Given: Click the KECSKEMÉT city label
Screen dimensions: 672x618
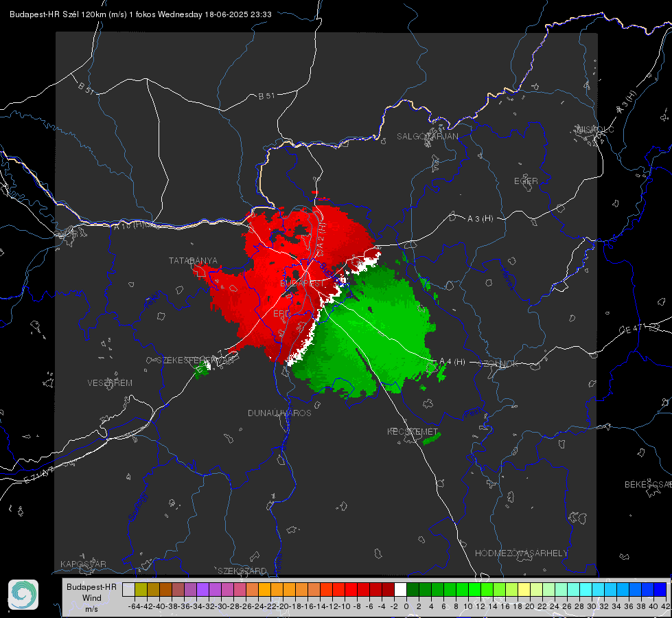Looking at the screenshot, I should pos(413,431).
